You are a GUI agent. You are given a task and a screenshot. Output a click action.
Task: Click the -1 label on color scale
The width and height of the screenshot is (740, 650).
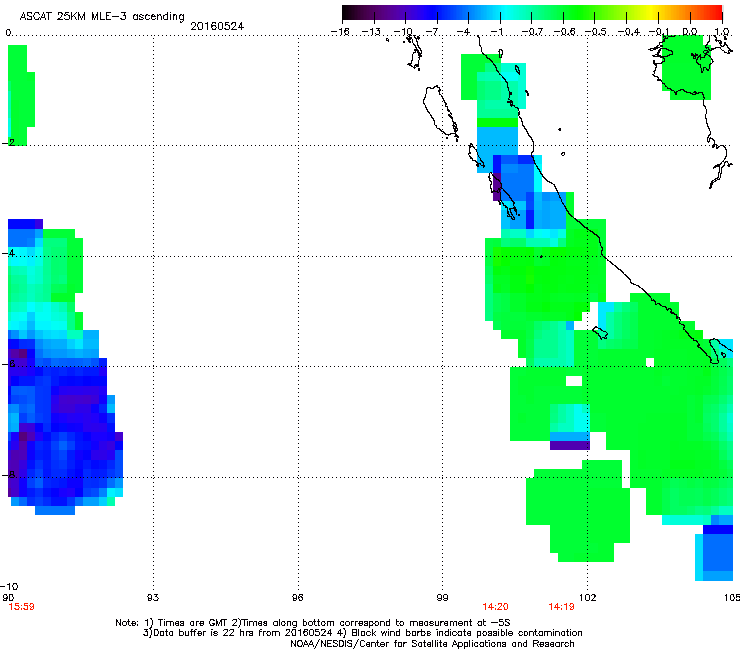click(x=496, y=32)
